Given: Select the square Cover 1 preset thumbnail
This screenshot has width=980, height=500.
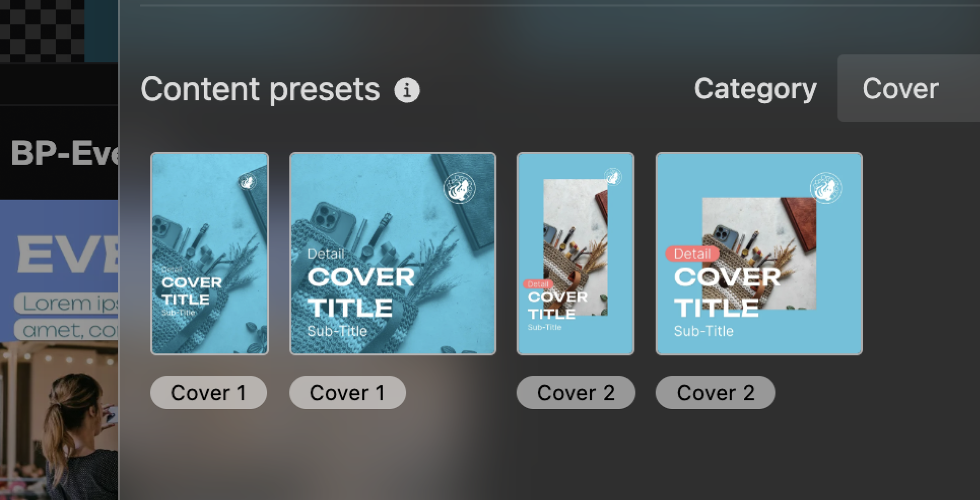Looking at the screenshot, I should coord(392,254).
